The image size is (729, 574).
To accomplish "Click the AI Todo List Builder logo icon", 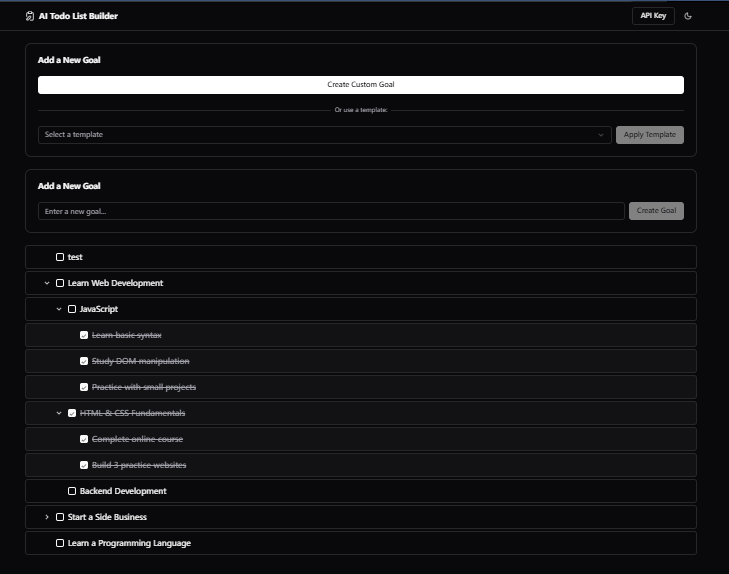I will (x=30, y=16).
